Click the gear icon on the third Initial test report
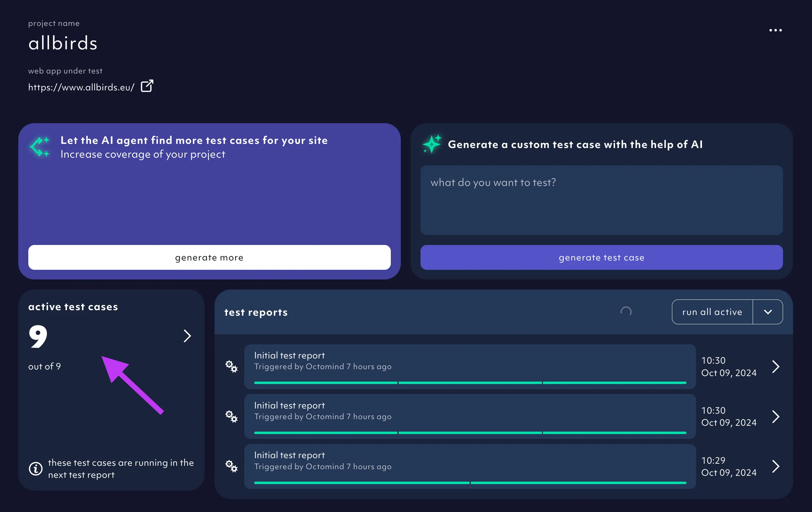Viewport: 812px width, 512px height. [x=231, y=466]
